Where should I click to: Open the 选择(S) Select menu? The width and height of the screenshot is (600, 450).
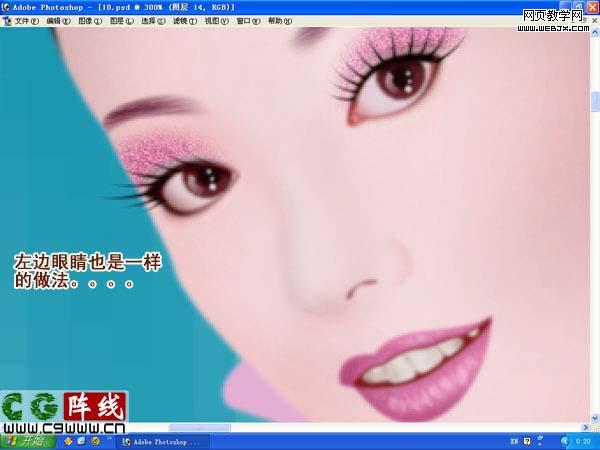(153, 21)
